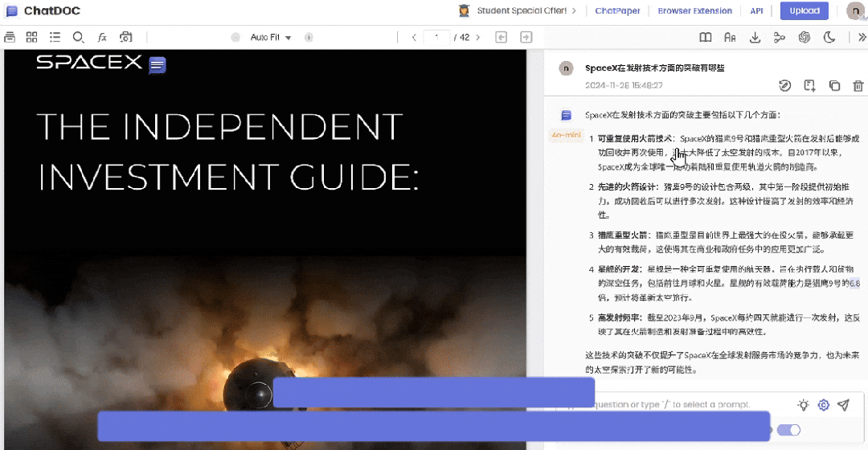Add the answer to notes
Screen dimensions: 868x450
pyautogui.click(x=810, y=85)
